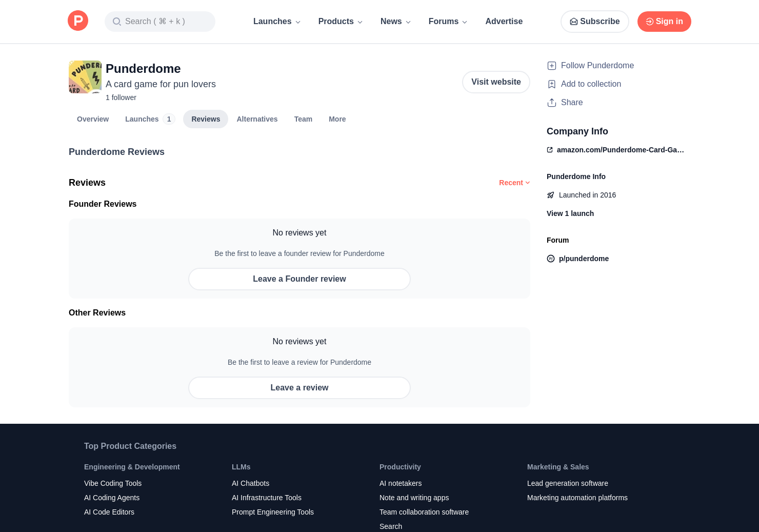Viewport: 759px width, 532px height.
Task: Click the Product Hunt logo icon
Action: tap(78, 21)
